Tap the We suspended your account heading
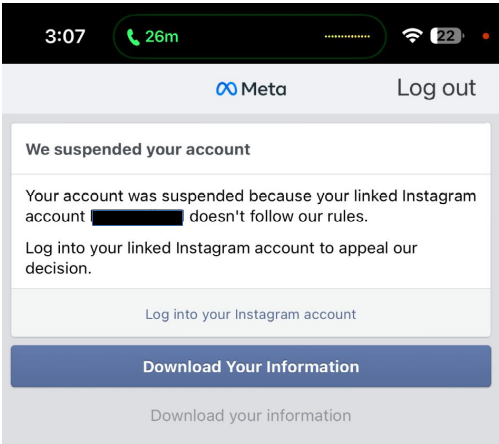This screenshot has height=444, width=499. (x=138, y=149)
